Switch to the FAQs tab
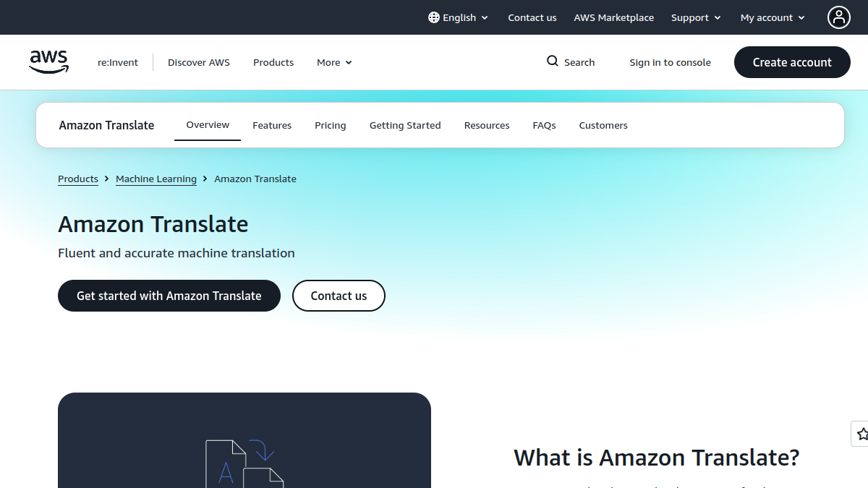Viewport: 868px width, 488px height. click(x=544, y=125)
